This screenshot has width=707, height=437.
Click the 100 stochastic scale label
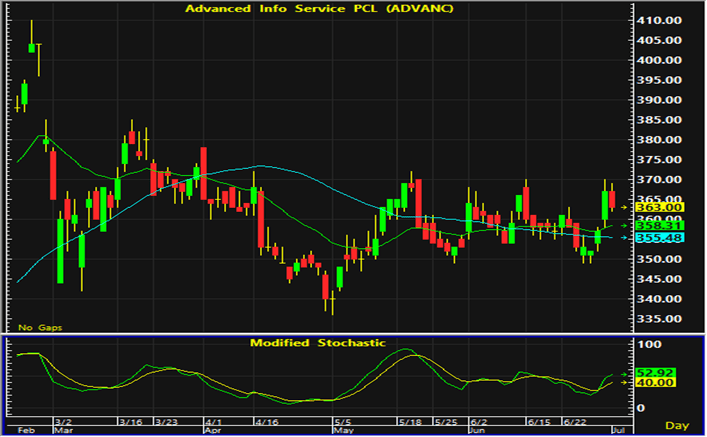click(x=650, y=345)
